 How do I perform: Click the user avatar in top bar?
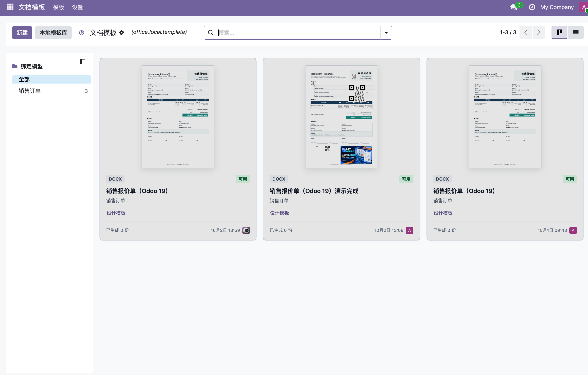(x=584, y=7)
